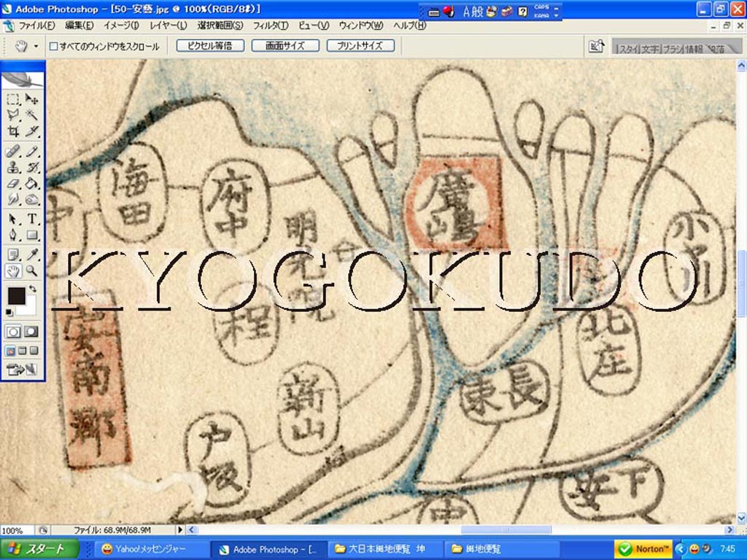Image resolution: width=747 pixels, height=560 pixels.
Task: Open the 選択範囲 menu
Action: coord(220,26)
